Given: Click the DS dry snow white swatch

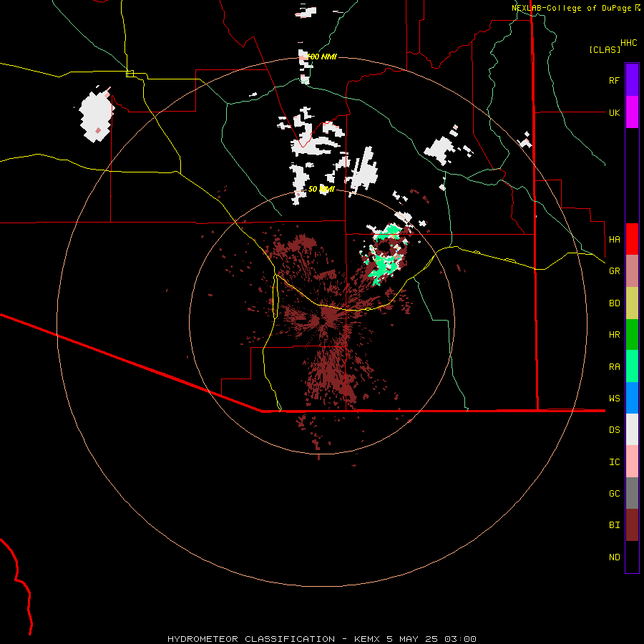Looking at the screenshot, I should [x=632, y=429].
